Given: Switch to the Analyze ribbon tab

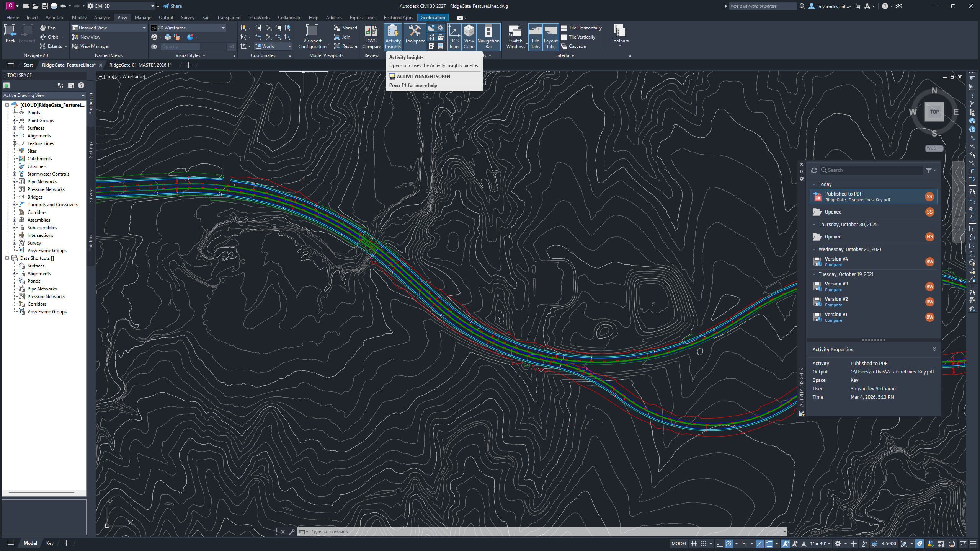Looking at the screenshot, I should [x=102, y=18].
